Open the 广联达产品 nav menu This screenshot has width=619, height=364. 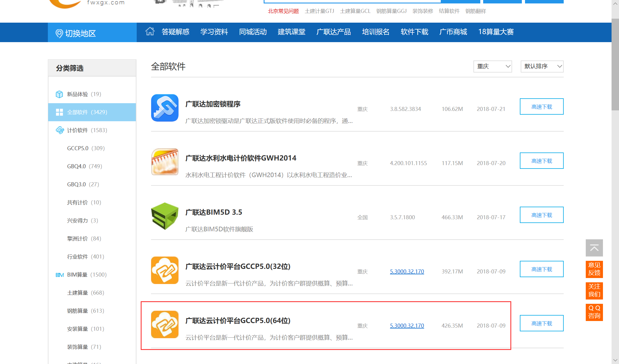(x=334, y=32)
